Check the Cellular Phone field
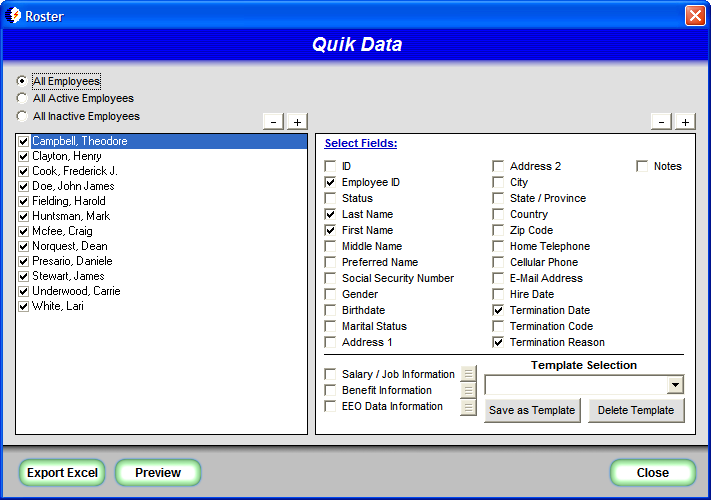Screen dimensions: 711x500 coord(498,262)
